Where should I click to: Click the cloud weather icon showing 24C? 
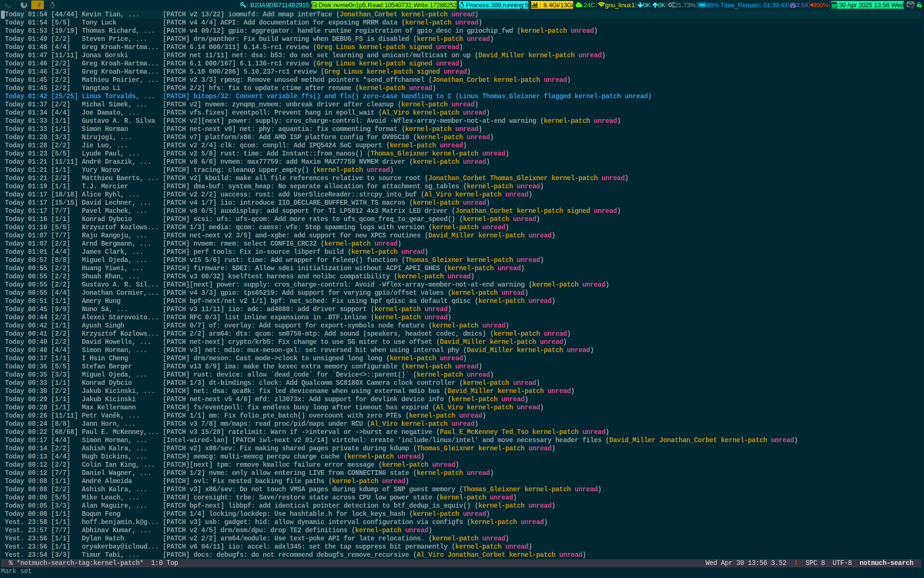pos(579,5)
